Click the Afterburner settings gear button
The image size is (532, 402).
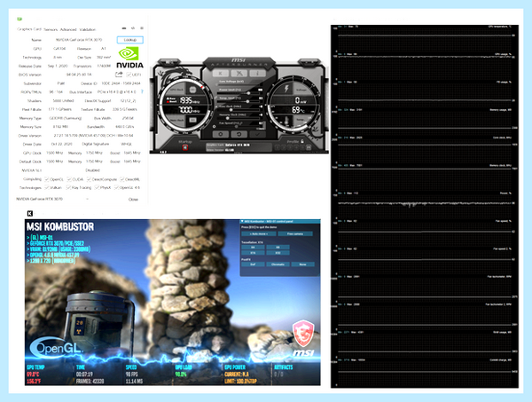tap(221, 134)
